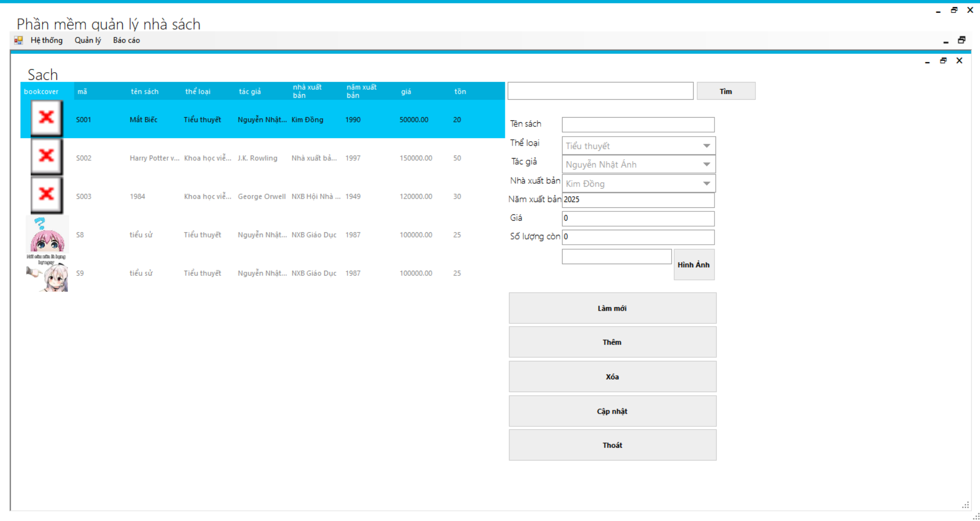Select the pink-haired cover thumbnail in row S8
The image size is (980, 521).
click(47, 235)
